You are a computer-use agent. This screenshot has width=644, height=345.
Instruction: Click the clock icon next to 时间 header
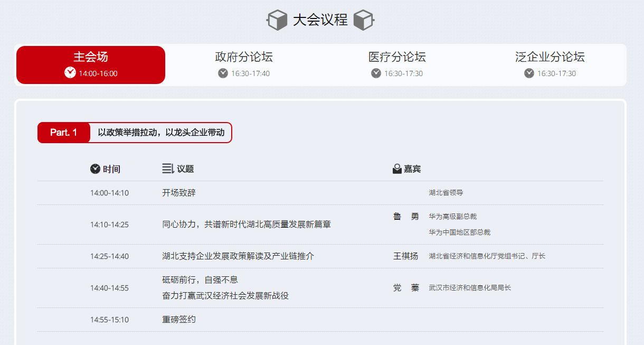click(x=95, y=169)
